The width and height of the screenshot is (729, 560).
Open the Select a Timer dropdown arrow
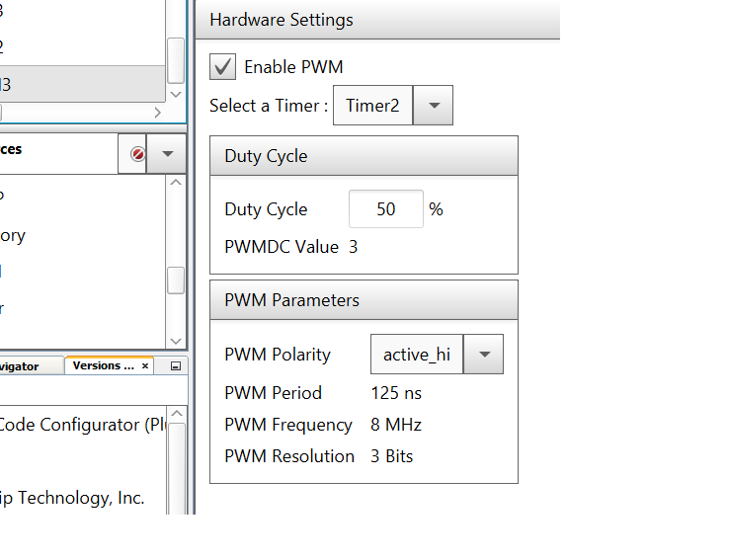pos(433,106)
